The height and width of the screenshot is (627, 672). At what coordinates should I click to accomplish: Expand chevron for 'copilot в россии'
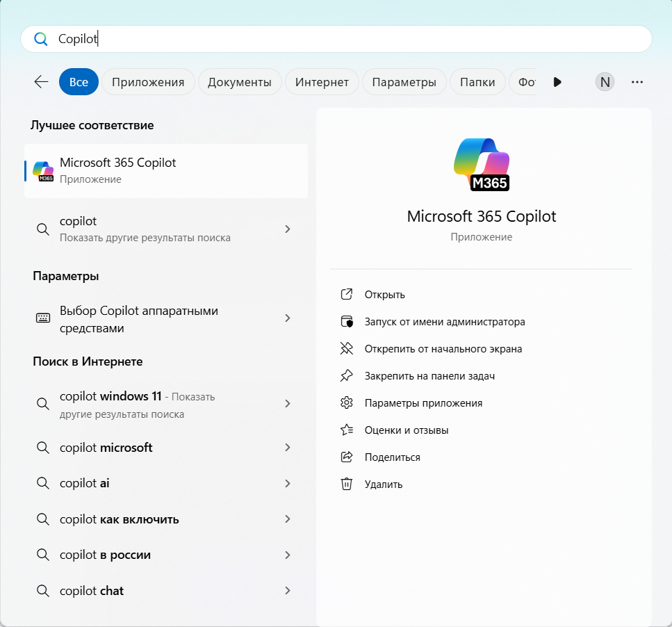(288, 555)
